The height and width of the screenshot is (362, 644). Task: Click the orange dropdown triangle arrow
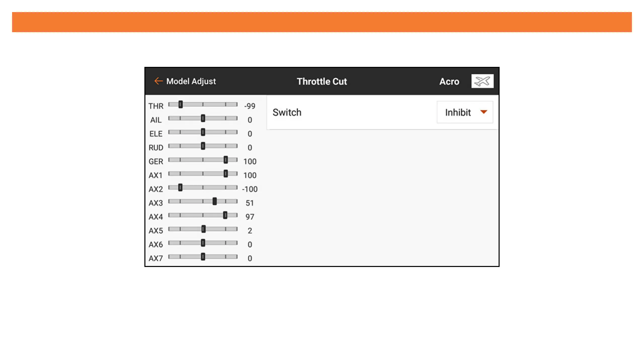pos(484,112)
